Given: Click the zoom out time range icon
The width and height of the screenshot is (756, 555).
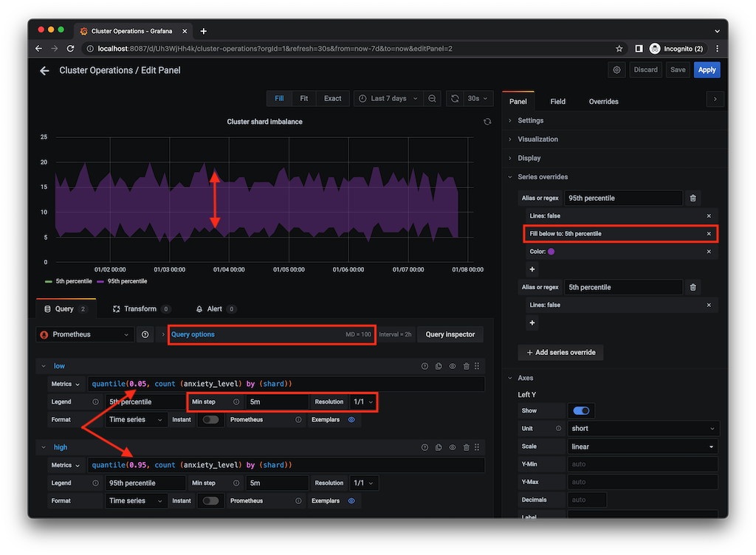Looking at the screenshot, I should pyautogui.click(x=432, y=98).
